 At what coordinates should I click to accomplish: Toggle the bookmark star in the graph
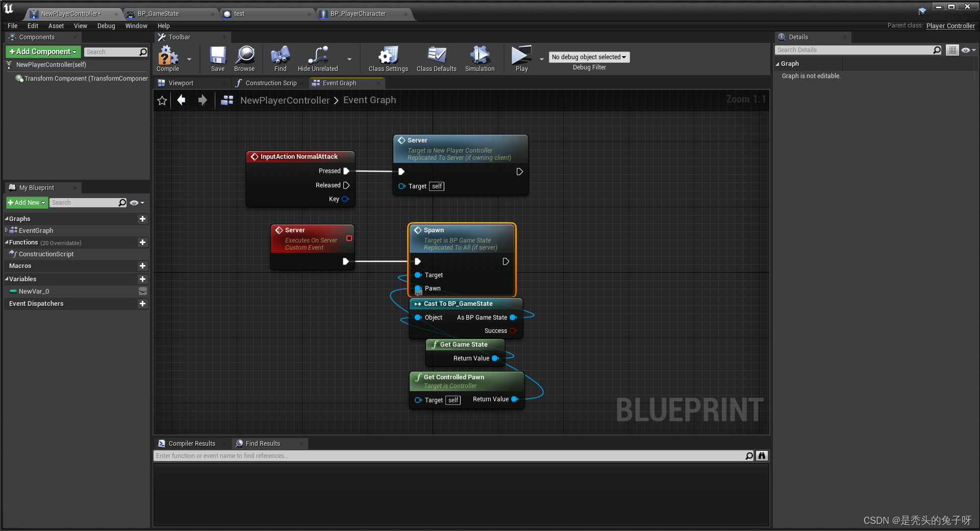click(x=162, y=100)
